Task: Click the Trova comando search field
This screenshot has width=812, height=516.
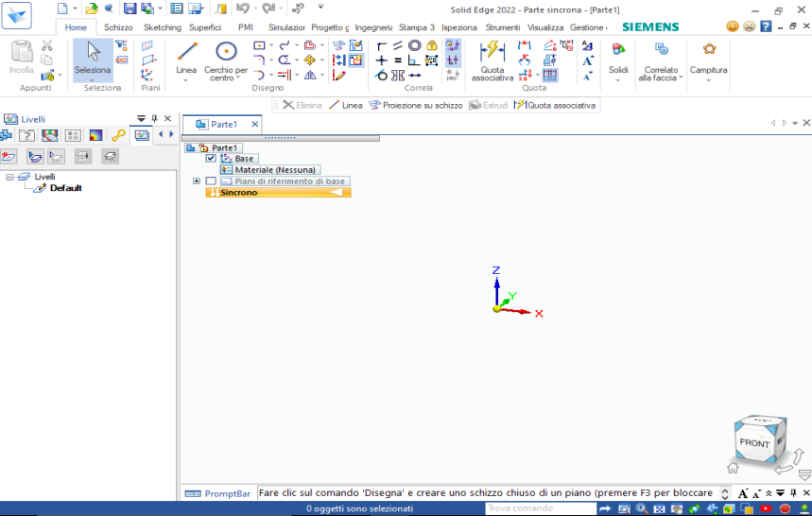Action: click(541, 508)
